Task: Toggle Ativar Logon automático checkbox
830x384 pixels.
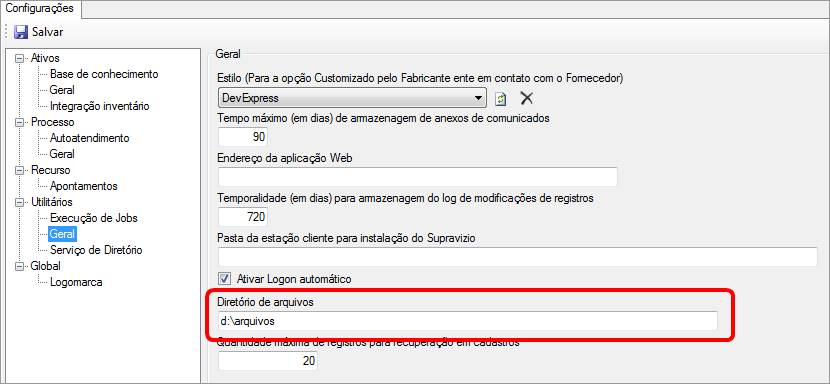Action: (x=225, y=278)
